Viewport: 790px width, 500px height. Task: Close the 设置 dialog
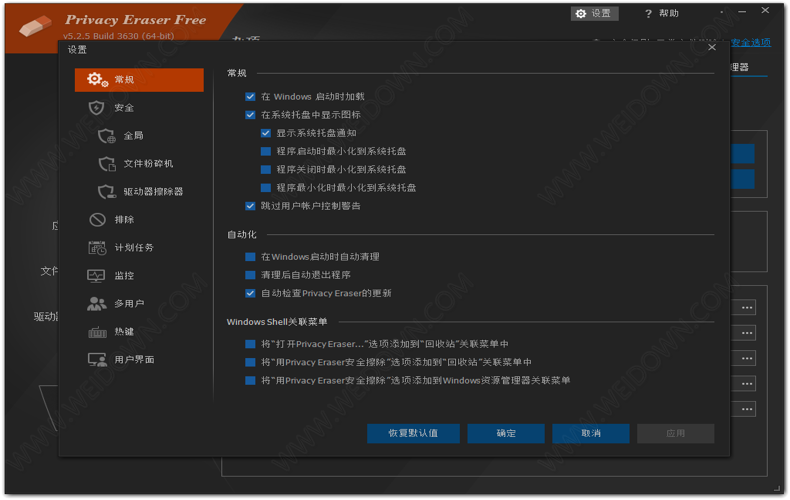click(x=711, y=47)
